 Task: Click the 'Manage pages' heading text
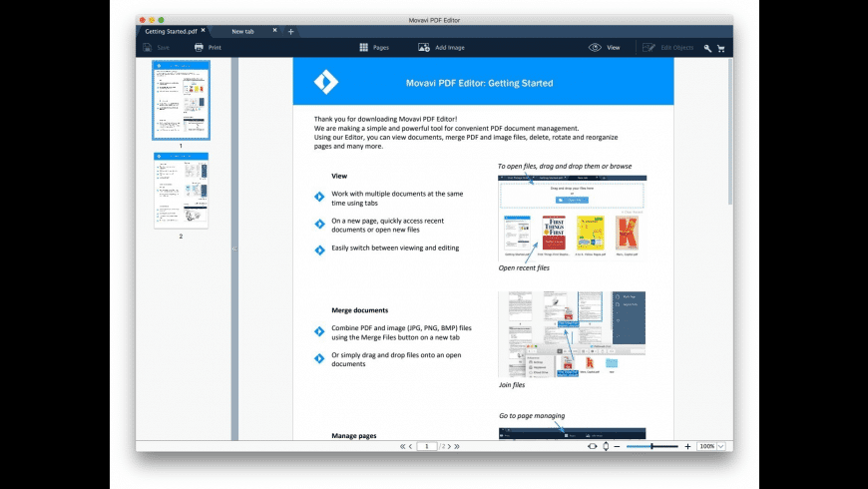tap(354, 436)
